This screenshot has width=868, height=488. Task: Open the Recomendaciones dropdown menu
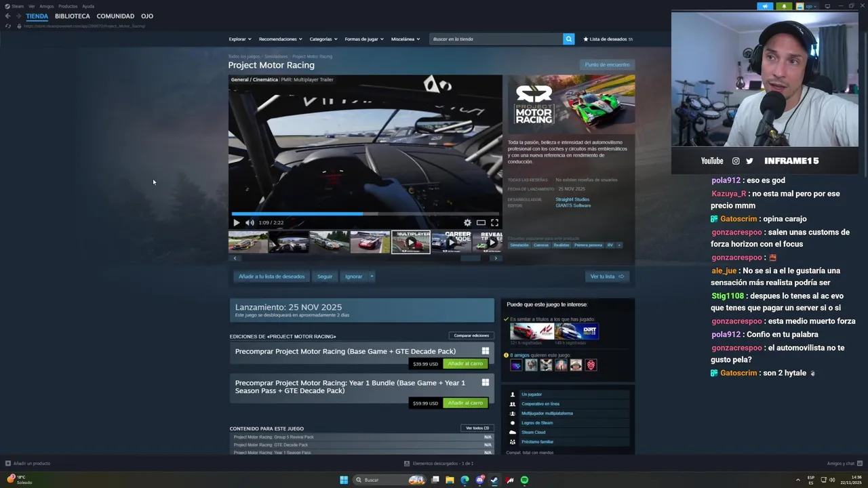coord(281,39)
